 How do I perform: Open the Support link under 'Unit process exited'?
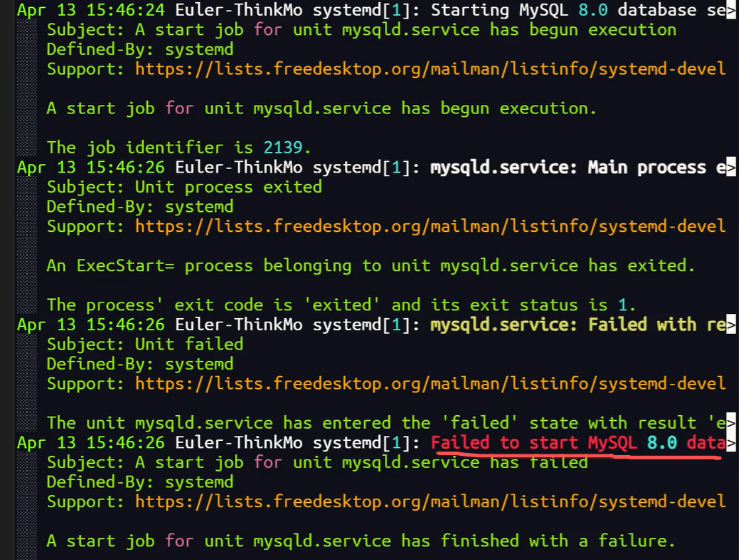coord(431,227)
